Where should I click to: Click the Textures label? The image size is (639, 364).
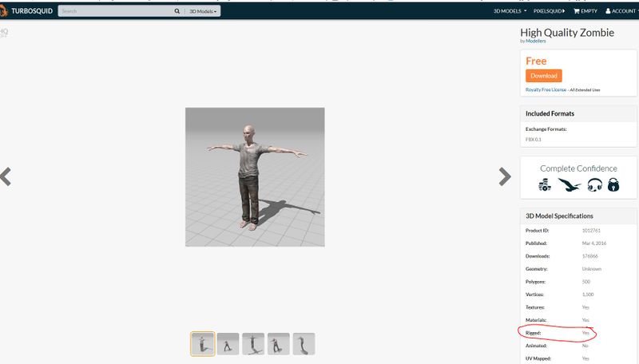coord(534,307)
